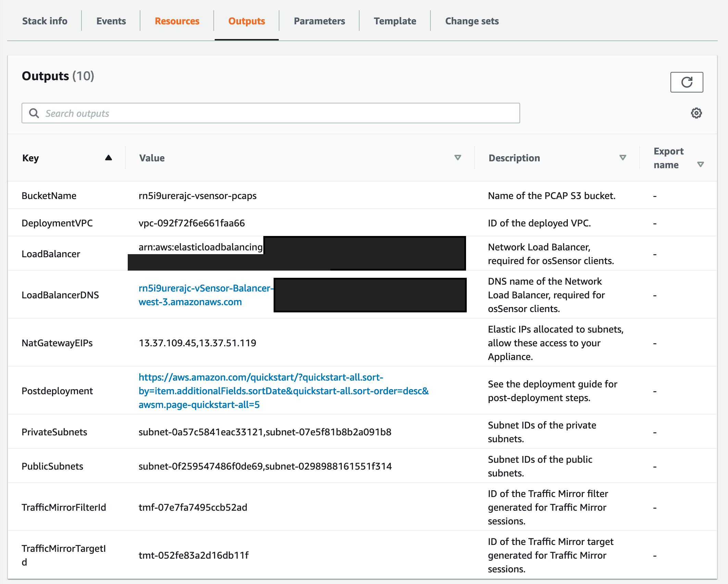Sort the Value column
This screenshot has height=584, width=728.
(x=457, y=158)
